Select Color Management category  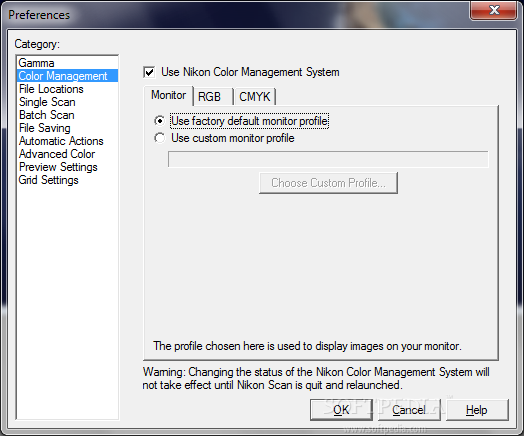67,76
